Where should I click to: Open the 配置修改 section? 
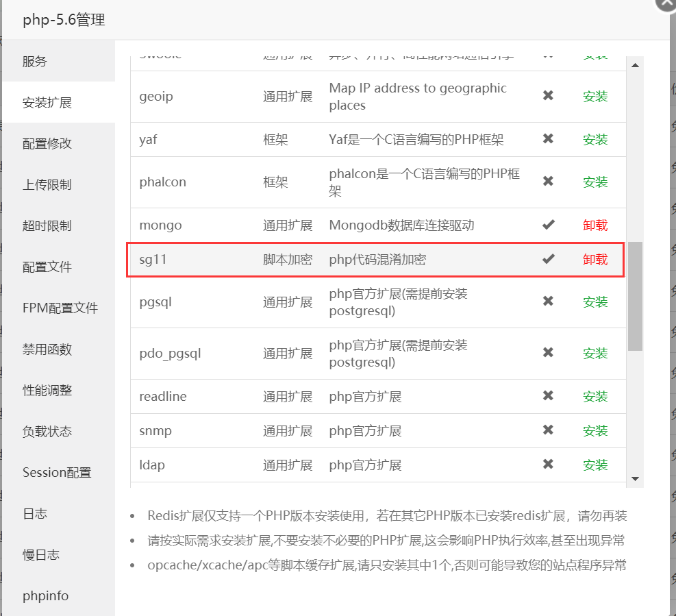45,143
